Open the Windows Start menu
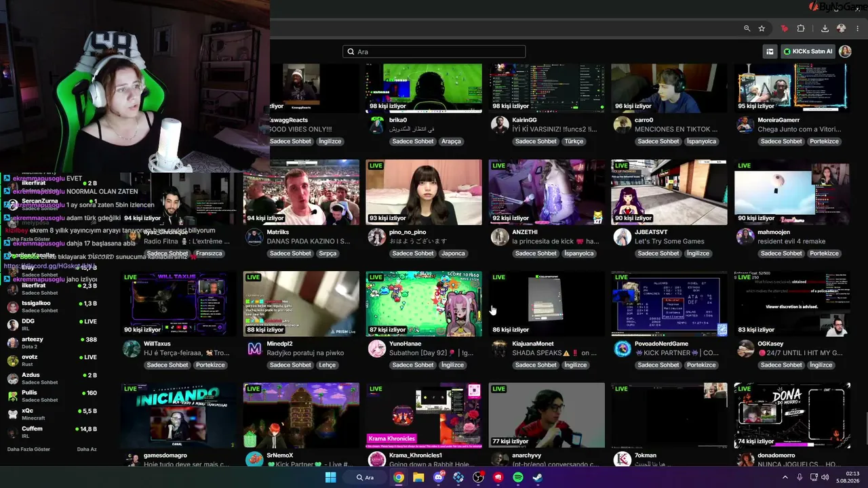Screen dimensions: 868x488 pos(330,477)
